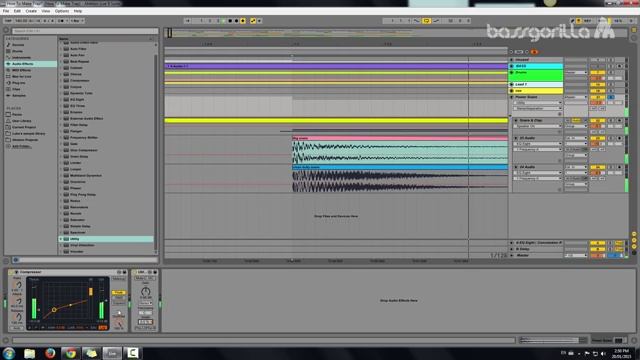The image size is (640, 360).
Task: Toggle the browser show/hide button
Action: click(6, 30)
